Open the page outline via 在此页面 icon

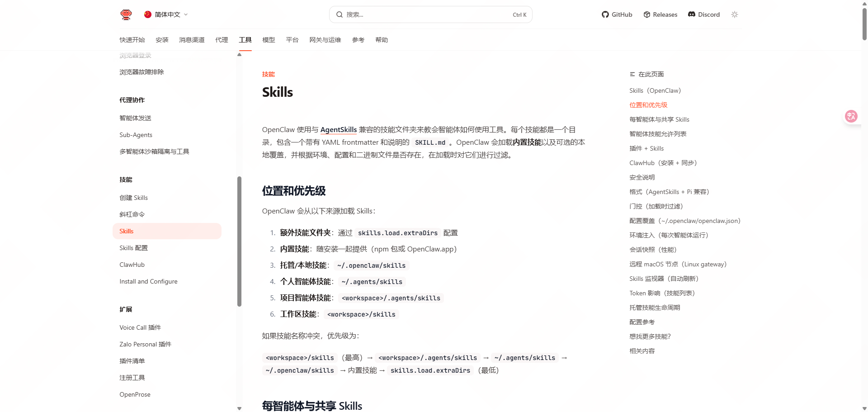point(632,74)
